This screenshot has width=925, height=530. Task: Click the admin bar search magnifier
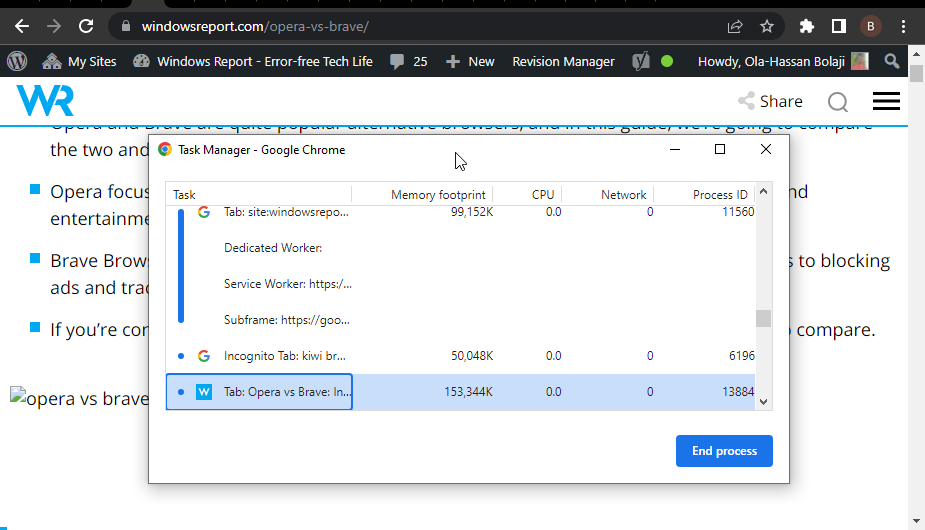click(891, 61)
